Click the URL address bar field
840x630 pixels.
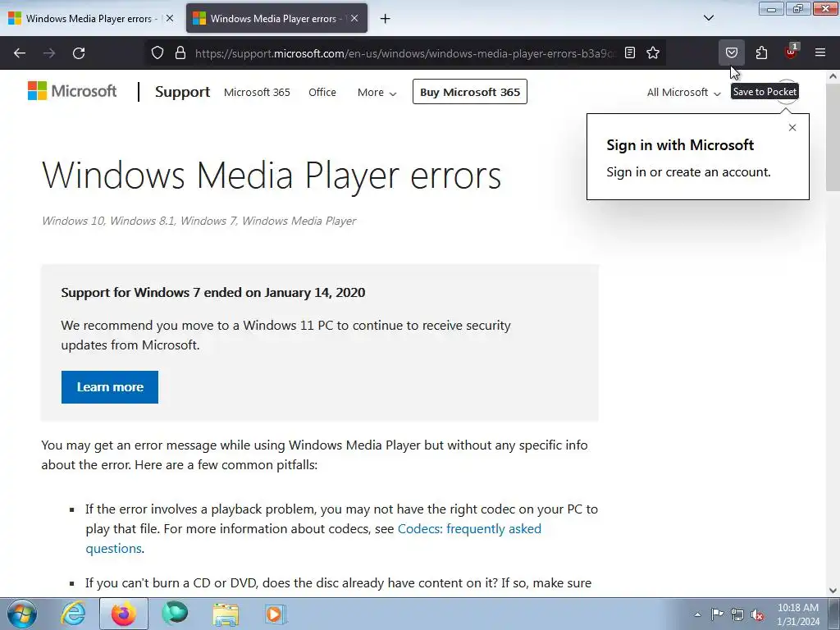click(405, 53)
